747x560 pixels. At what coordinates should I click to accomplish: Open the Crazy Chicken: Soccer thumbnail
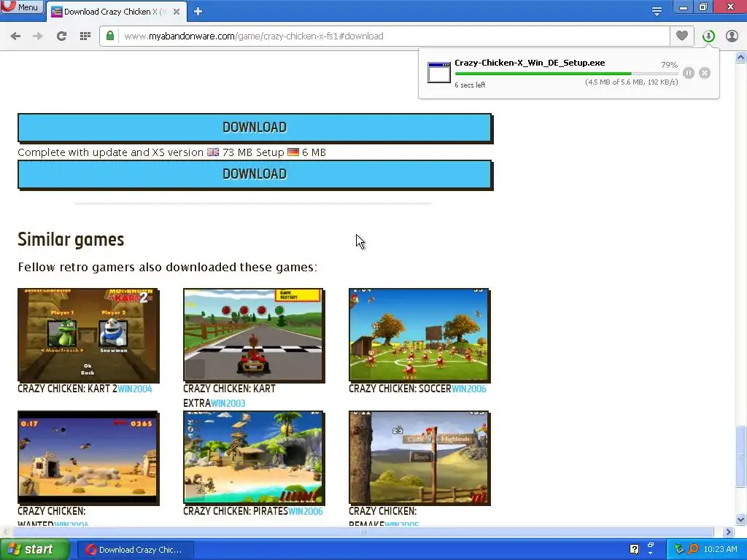[x=419, y=335]
